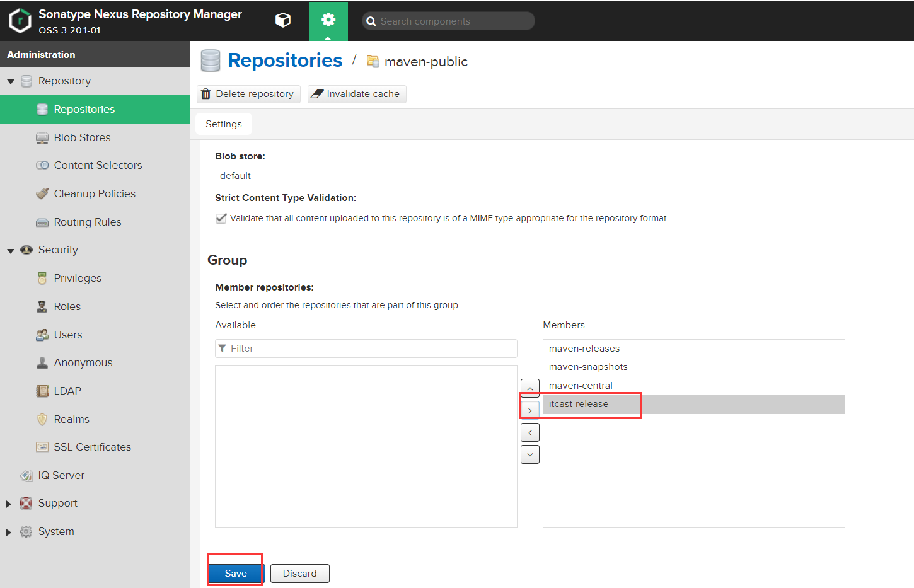Screen dimensions: 914x588
Task: Click the Save button
Action: point(236,574)
